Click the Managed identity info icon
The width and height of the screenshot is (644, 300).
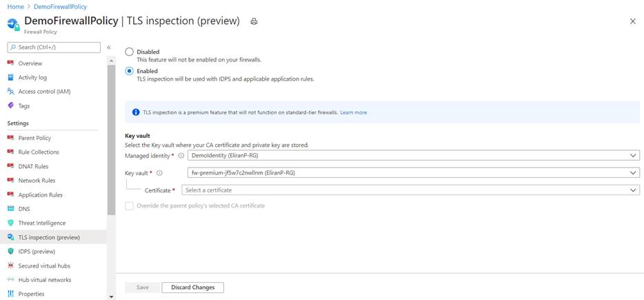[x=181, y=156]
